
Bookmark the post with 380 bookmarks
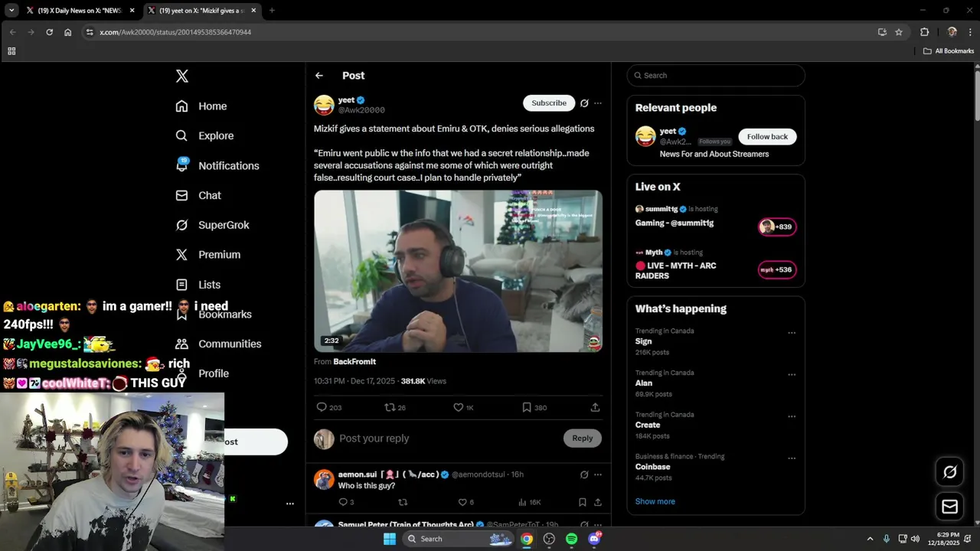(534, 407)
